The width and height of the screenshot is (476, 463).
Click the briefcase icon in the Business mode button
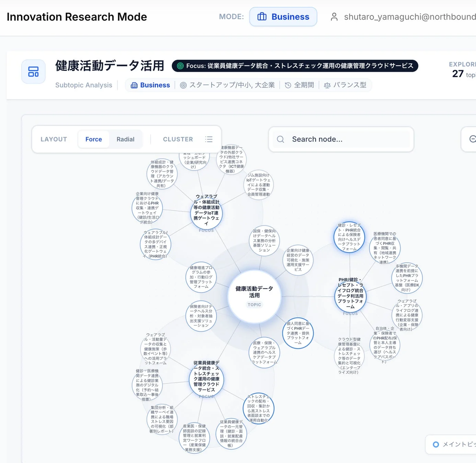(263, 16)
